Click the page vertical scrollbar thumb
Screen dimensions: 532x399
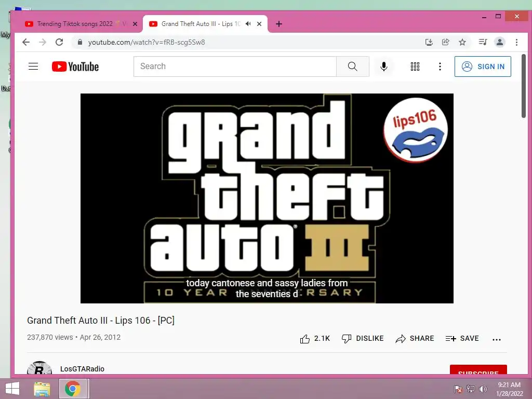pyautogui.click(x=524, y=86)
